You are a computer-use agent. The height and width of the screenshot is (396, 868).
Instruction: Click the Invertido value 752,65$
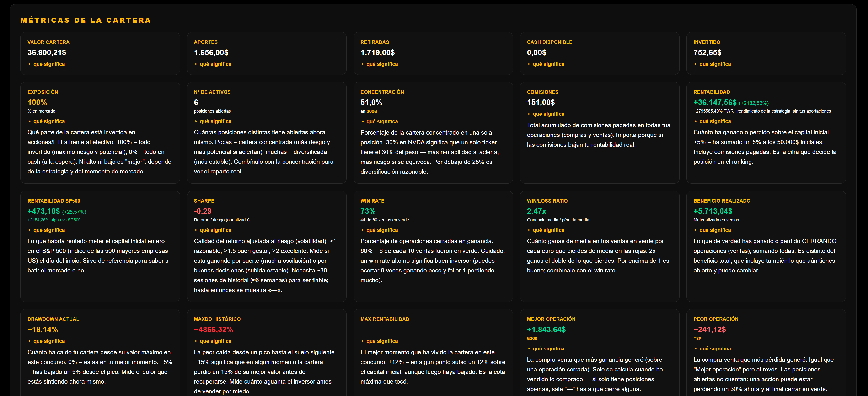(707, 52)
